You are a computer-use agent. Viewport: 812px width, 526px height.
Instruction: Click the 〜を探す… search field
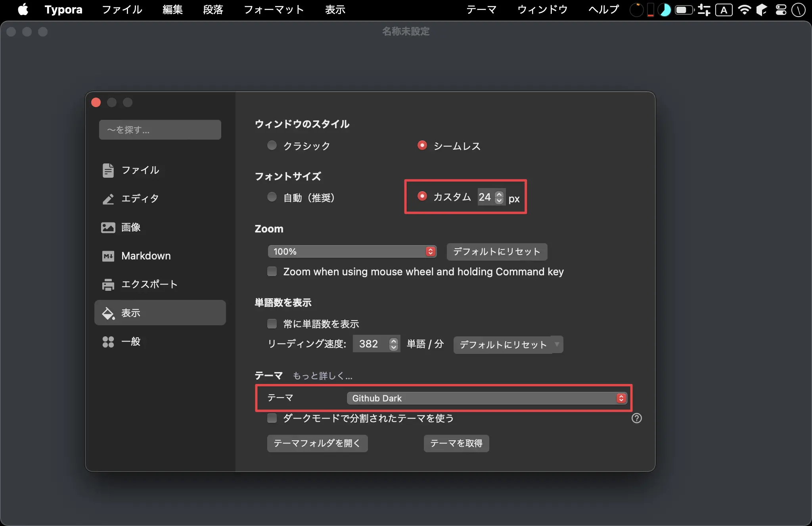pyautogui.click(x=160, y=130)
